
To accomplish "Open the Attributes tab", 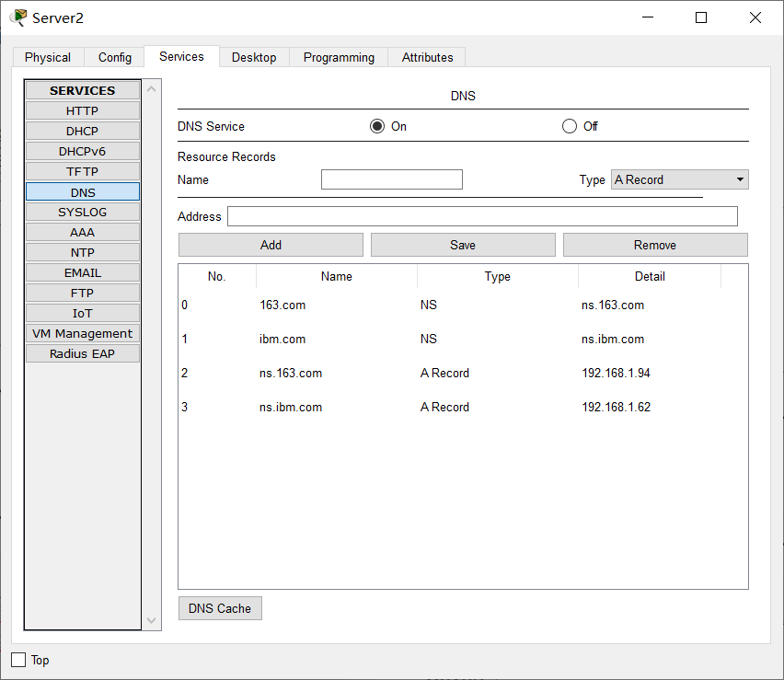I will click(428, 57).
